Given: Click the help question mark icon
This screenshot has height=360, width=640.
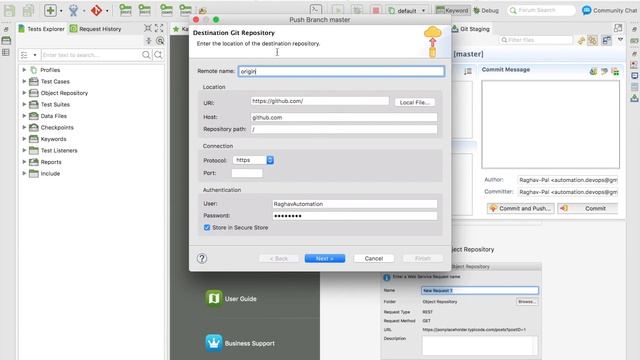Looking at the screenshot, I should click(x=202, y=258).
